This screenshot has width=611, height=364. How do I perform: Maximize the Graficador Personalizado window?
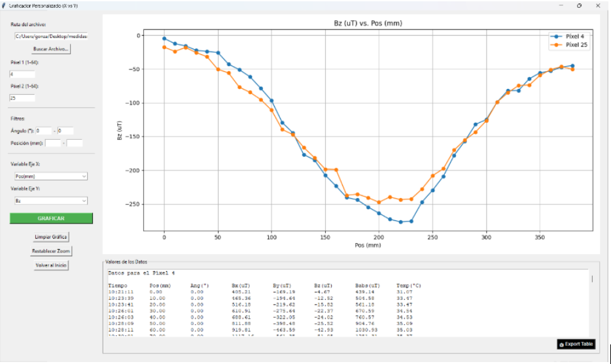click(579, 5)
